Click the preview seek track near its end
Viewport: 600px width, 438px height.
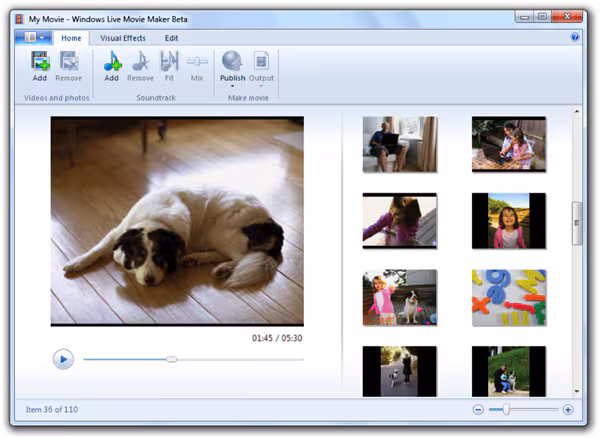[x=297, y=359]
